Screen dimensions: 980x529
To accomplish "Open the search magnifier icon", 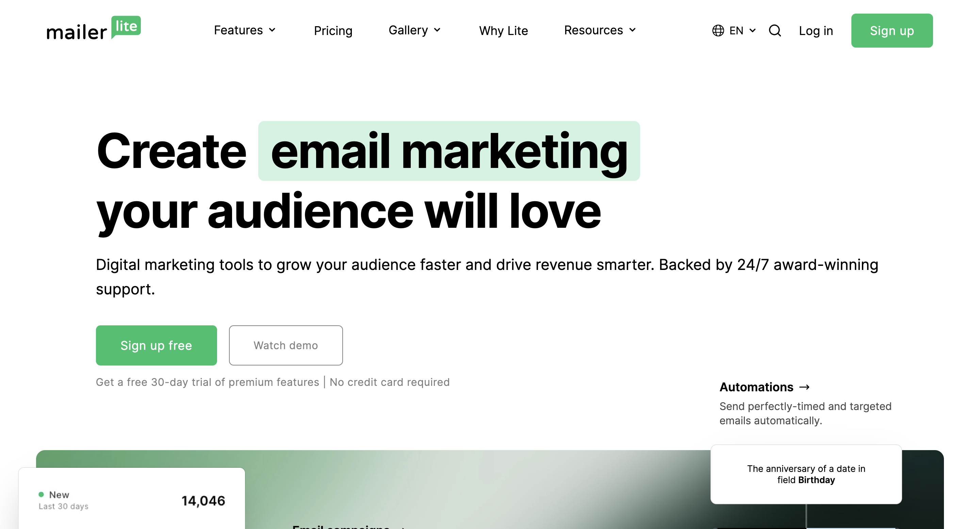I will click(x=775, y=31).
